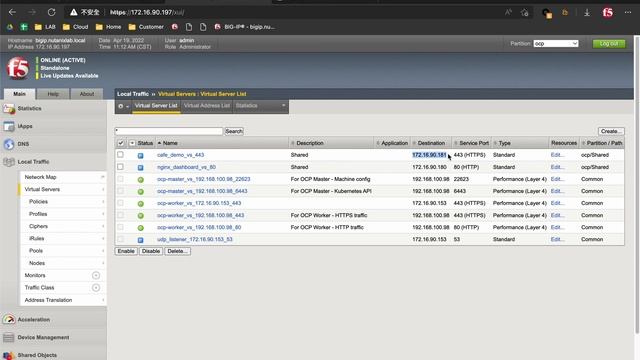
Task: Open Acceleration section in sidebar
Action: [33, 320]
